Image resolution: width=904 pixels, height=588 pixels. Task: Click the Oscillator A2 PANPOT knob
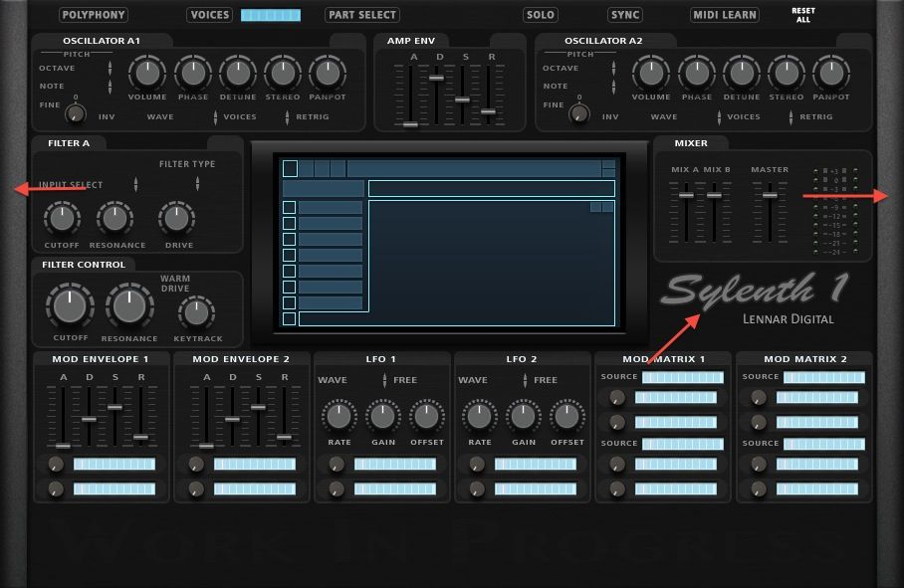pyautogui.click(x=831, y=73)
